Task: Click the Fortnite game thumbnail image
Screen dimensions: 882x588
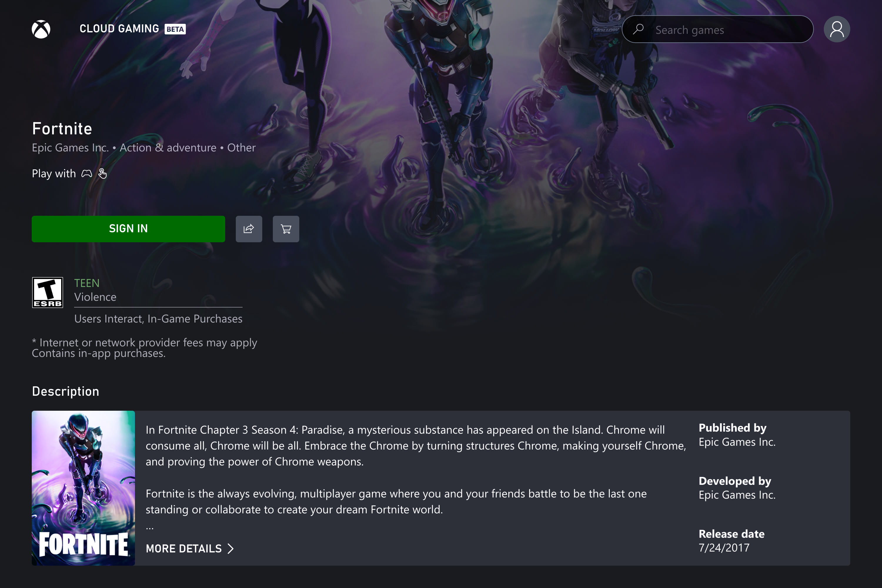Action: pyautogui.click(x=83, y=487)
